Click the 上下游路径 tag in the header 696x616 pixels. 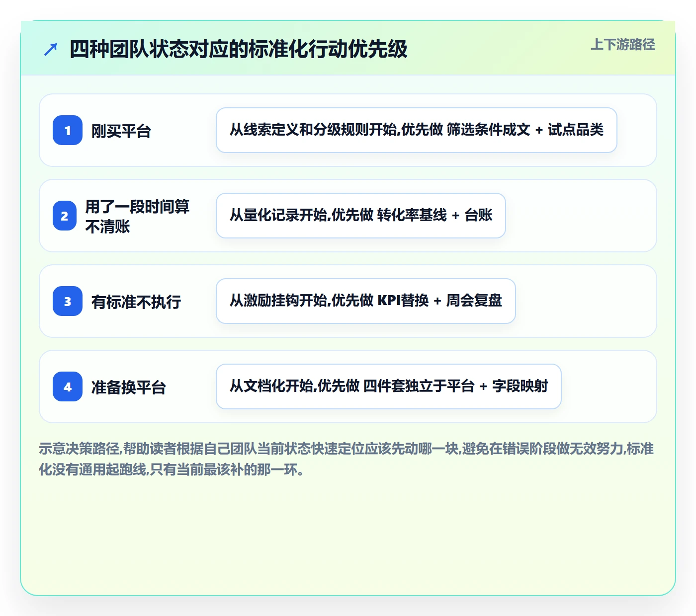[x=623, y=45]
